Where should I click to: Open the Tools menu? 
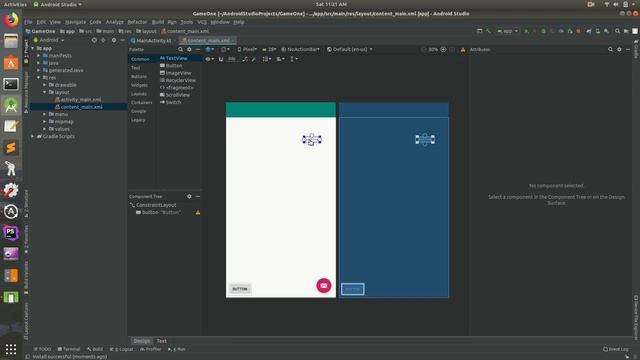tap(187, 22)
